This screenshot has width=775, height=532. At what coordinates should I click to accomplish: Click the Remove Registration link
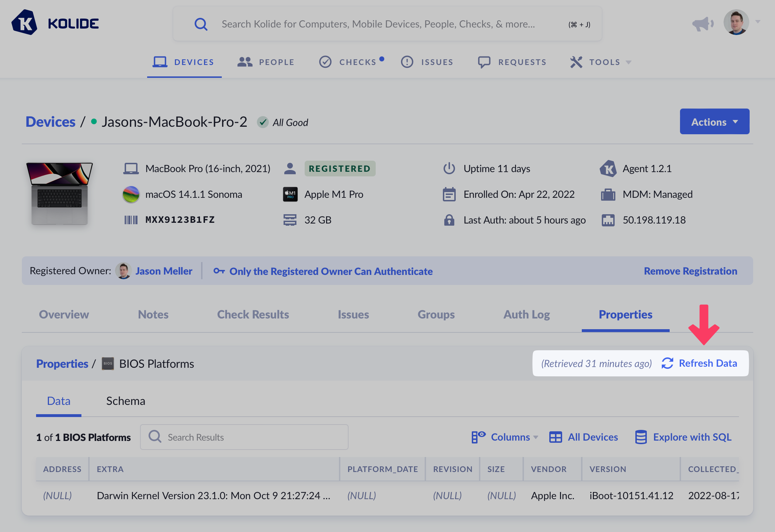(690, 271)
